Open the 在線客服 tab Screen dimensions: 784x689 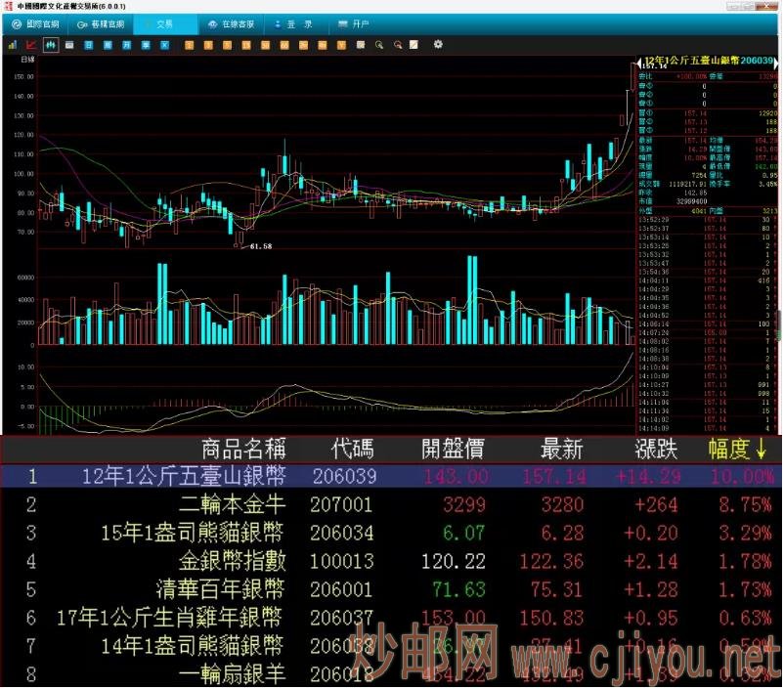(x=232, y=23)
